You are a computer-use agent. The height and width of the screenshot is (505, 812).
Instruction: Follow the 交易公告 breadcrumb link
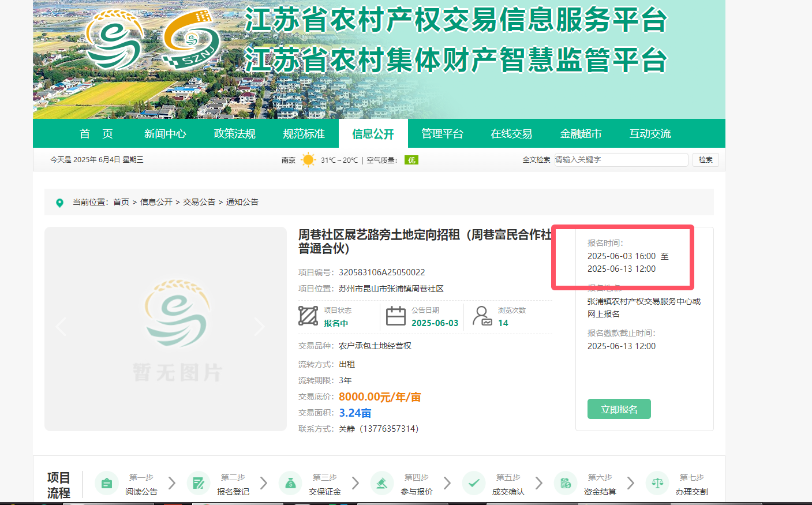[199, 202]
